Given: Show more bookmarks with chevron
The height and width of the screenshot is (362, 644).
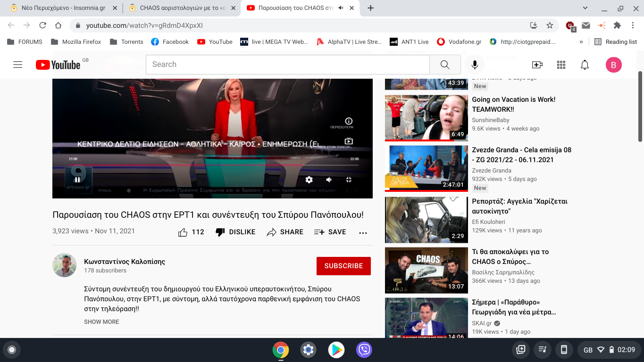Looking at the screenshot, I should (x=581, y=42).
